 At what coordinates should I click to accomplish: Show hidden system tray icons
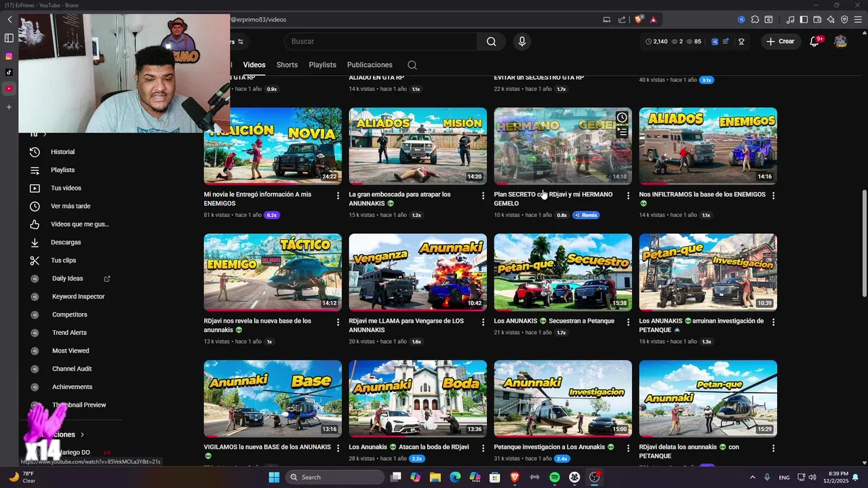tap(752, 477)
